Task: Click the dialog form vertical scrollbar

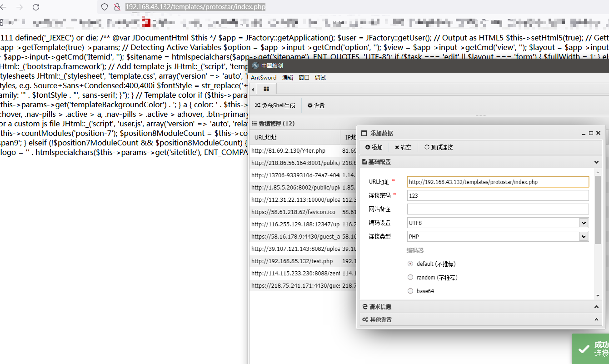Action: click(x=598, y=209)
